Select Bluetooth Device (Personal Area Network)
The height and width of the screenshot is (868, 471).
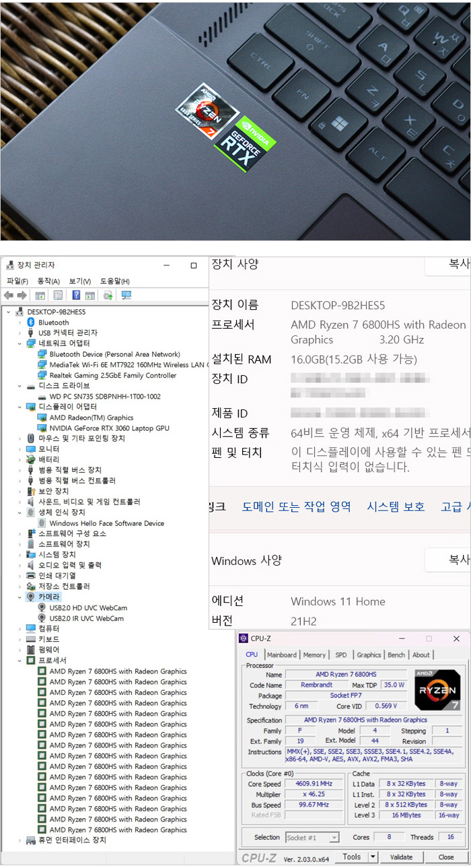114,354
